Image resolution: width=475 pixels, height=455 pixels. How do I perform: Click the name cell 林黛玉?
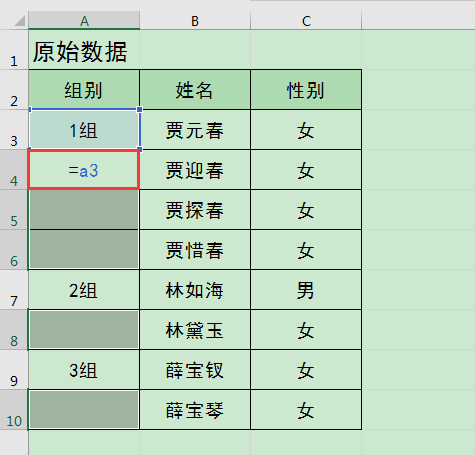(195, 330)
